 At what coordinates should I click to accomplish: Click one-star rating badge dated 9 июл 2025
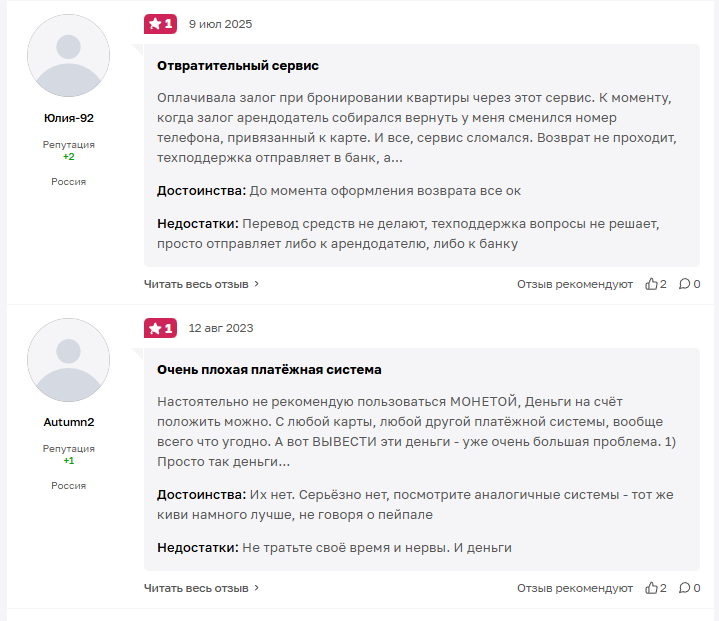160,24
